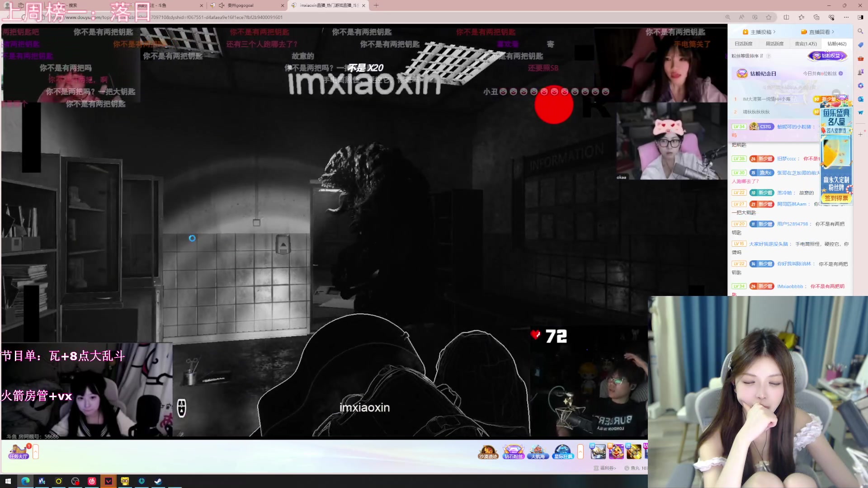Image resolution: width=868 pixels, height=488 pixels.
Task: Check the 鱼丸 balance
Action: (x=636, y=468)
